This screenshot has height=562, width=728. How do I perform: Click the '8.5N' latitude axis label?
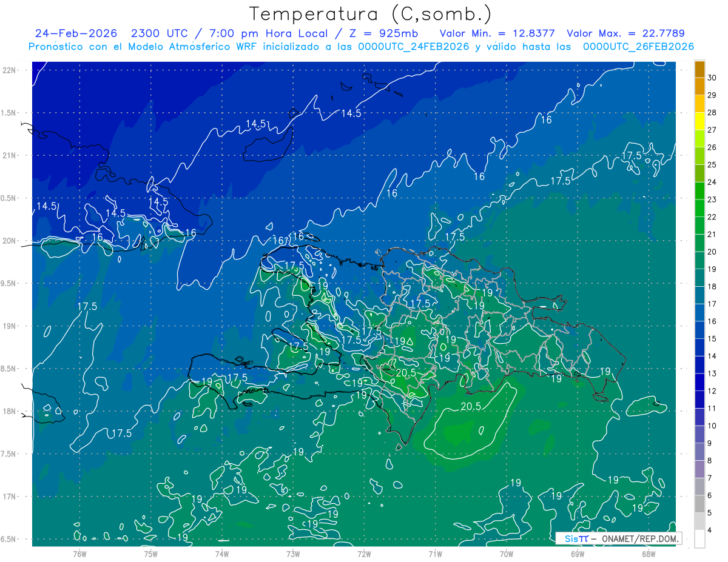point(8,369)
